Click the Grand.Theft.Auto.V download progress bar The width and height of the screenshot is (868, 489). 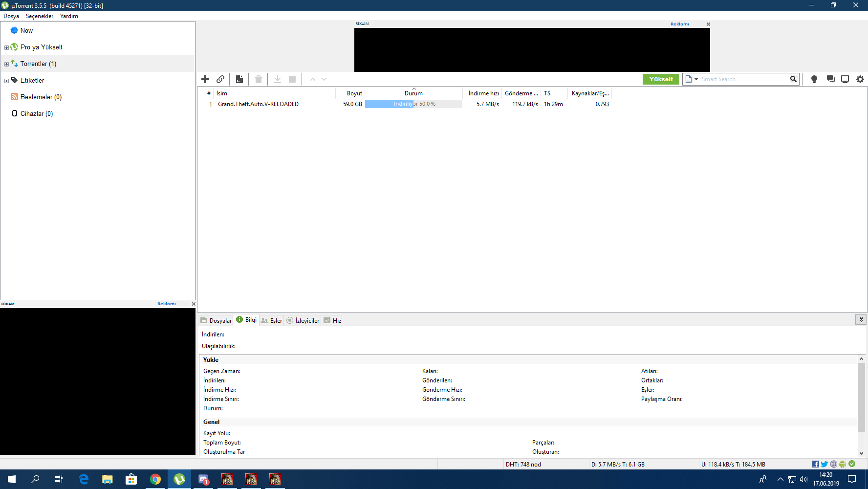click(x=413, y=104)
